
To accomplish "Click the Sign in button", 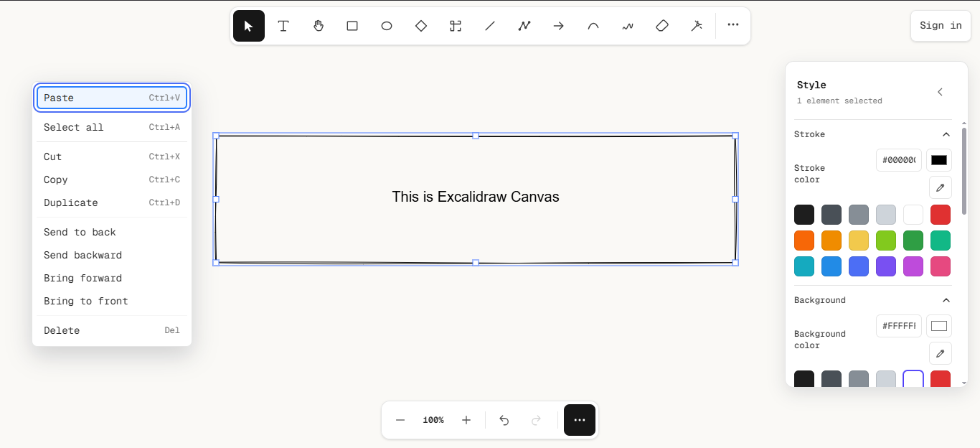I will coord(941,26).
